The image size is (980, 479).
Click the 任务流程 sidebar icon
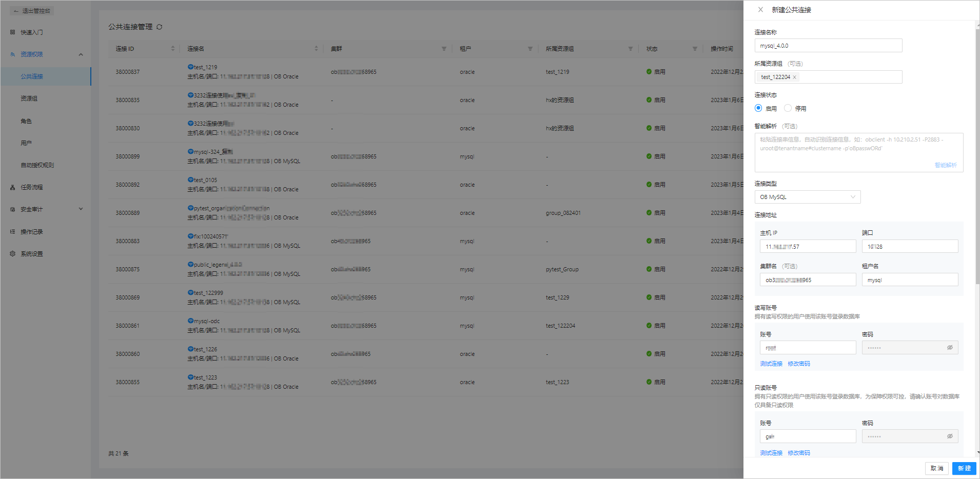click(12, 187)
